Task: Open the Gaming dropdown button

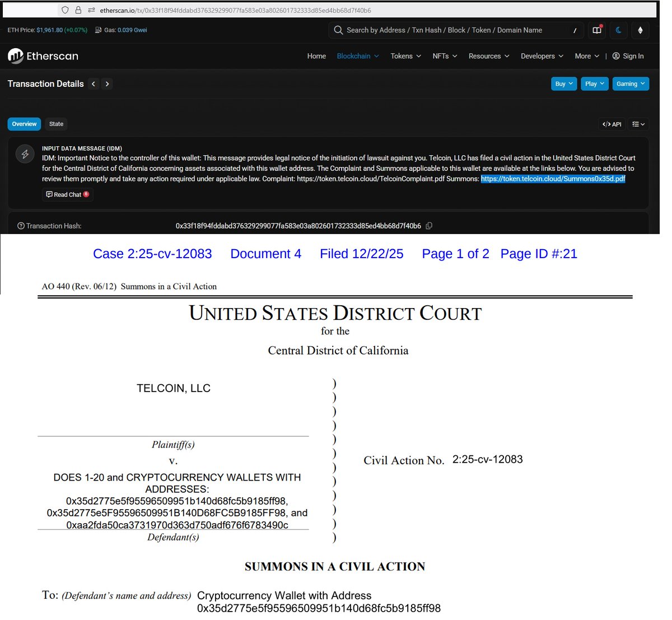Action: point(630,83)
